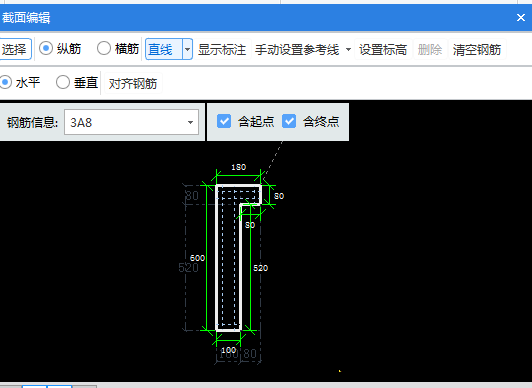The image size is (532, 388).
Task: Toggle the 含起点 checkbox
Action: pos(224,121)
